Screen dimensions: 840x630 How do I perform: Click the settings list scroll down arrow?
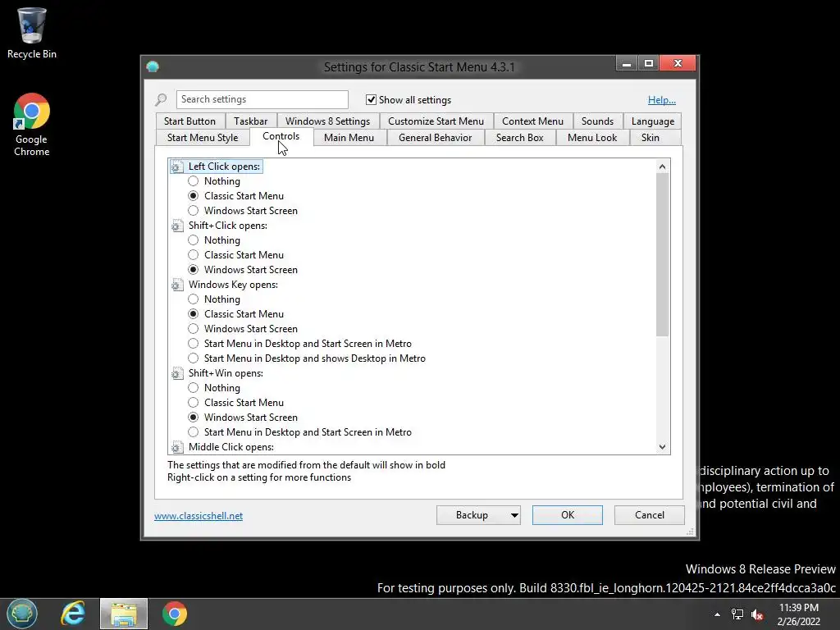[x=662, y=447]
